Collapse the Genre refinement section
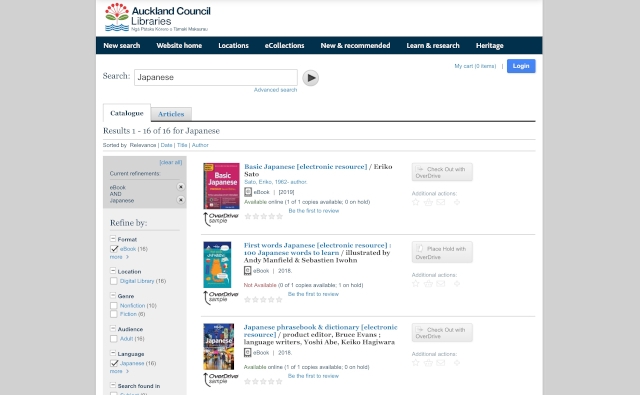Screen dimensions: 640x395 tap(113, 295)
